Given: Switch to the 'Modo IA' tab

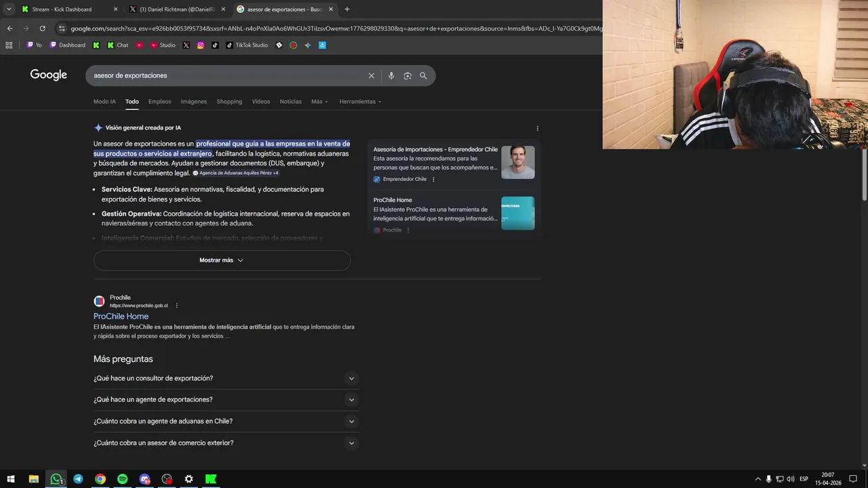Looking at the screenshot, I should pyautogui.click(x=104, y=102).
